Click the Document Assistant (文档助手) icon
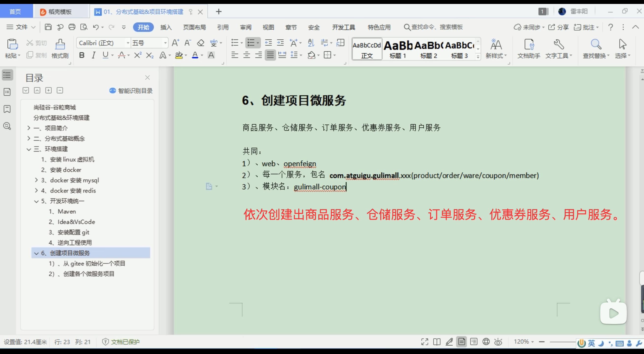 pos(529,45)
